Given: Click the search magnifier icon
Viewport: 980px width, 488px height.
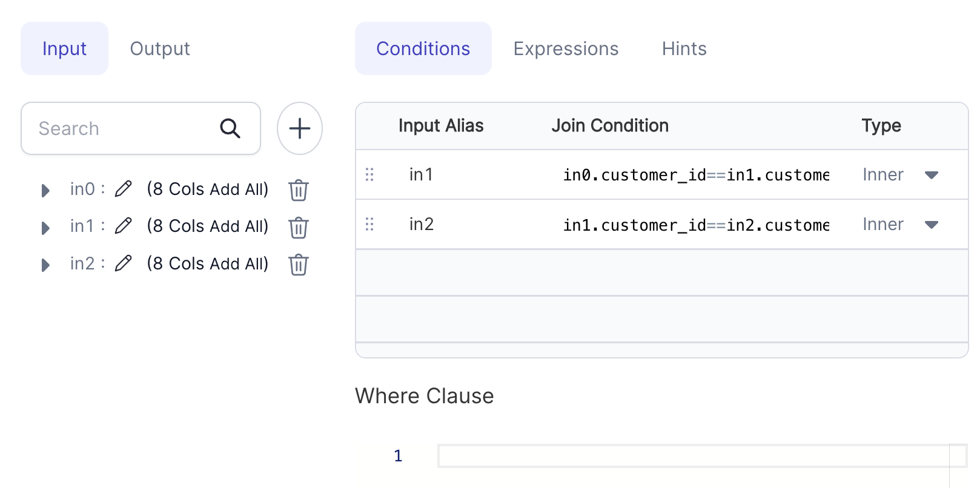Looking at the screenshot, I should pos(230,128).
